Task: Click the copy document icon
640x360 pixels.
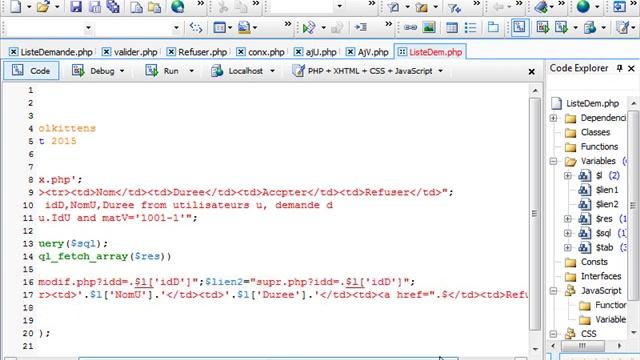Action: coord(136,7)
